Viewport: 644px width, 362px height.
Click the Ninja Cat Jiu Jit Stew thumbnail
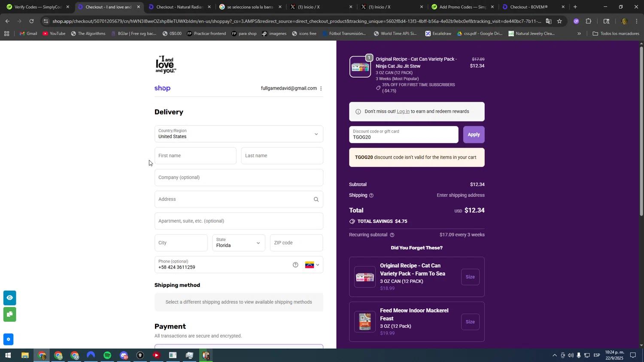point(360,67)
